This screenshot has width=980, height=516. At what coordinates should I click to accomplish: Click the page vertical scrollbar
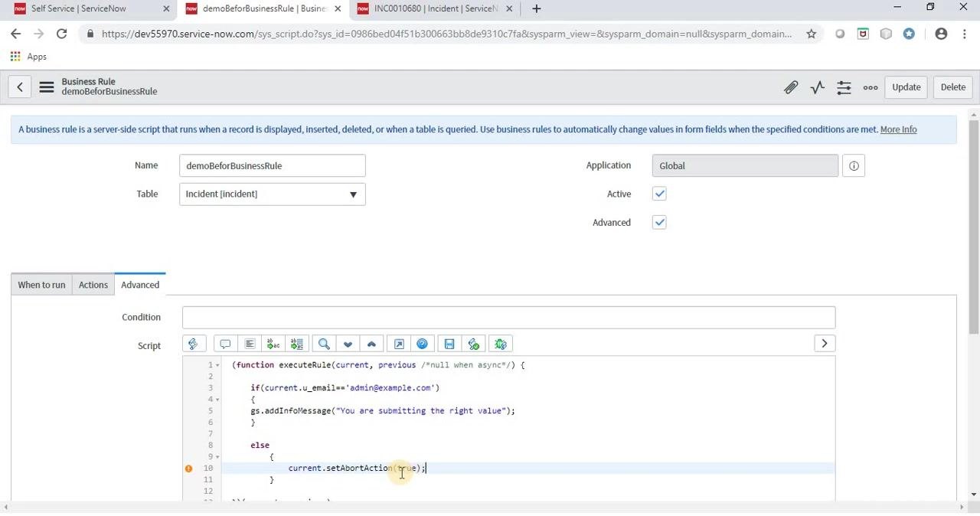click(974, 226)
